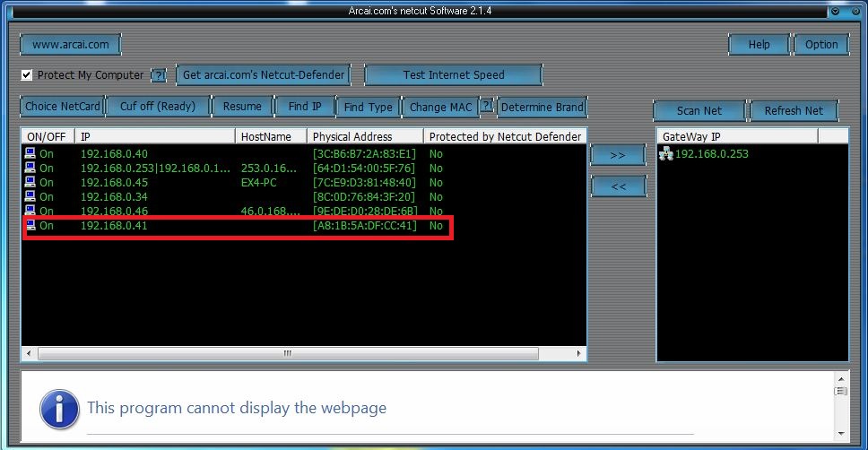This screenshot has height=450, width=868.
Task: Click the Change MAC button
Action: coord(440,107)
